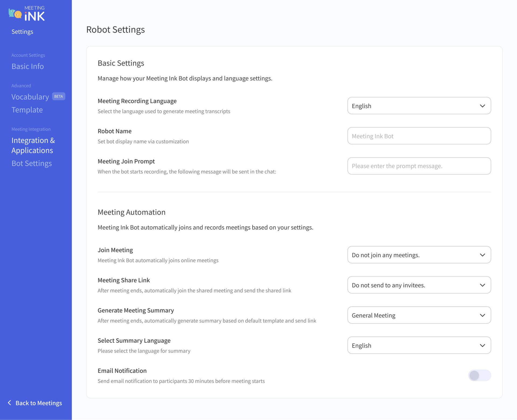Open the Meeting Share Link dropdown

pyautogui.click(x=419, y=285)
